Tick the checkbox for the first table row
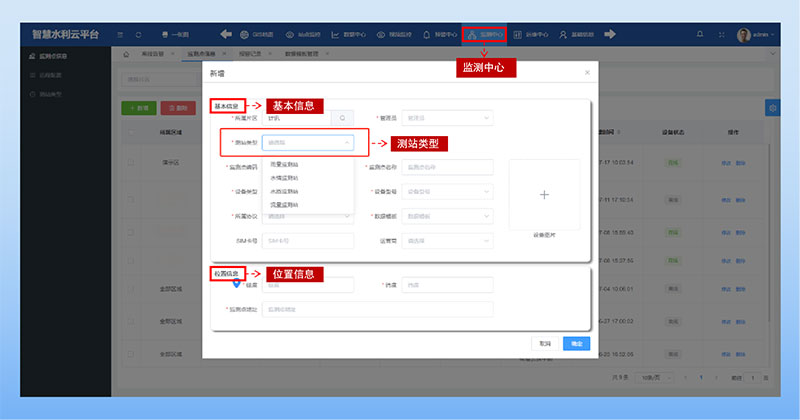Viewport: 800px width, 420px height. (x=130, y=160)
